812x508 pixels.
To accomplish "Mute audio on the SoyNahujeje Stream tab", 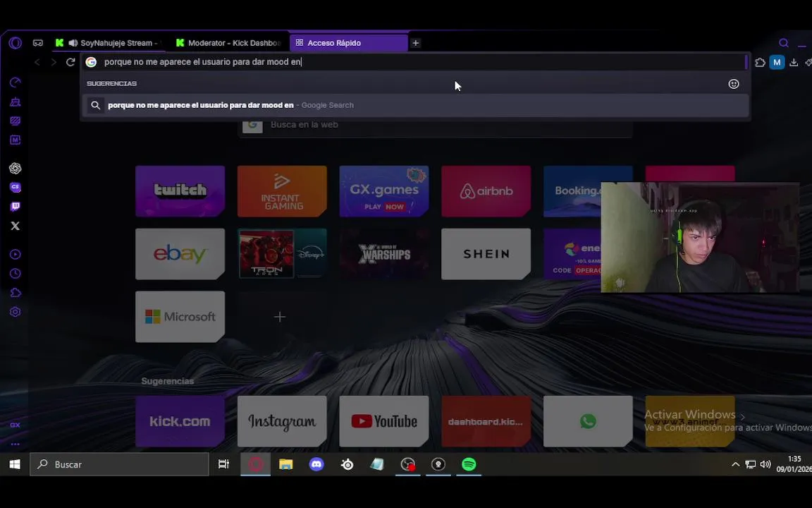I will point(73,43).
